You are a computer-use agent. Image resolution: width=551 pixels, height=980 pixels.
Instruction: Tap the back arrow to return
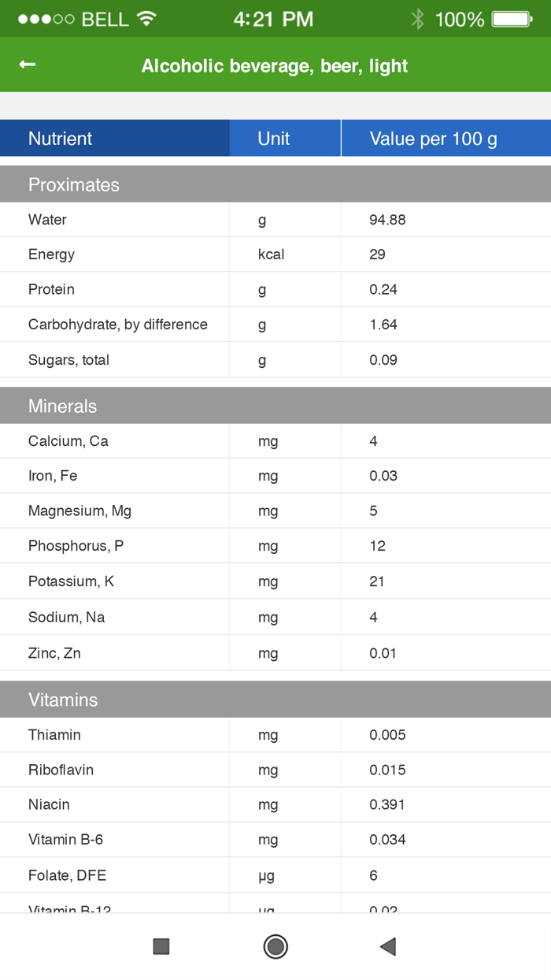coord(26,65)
